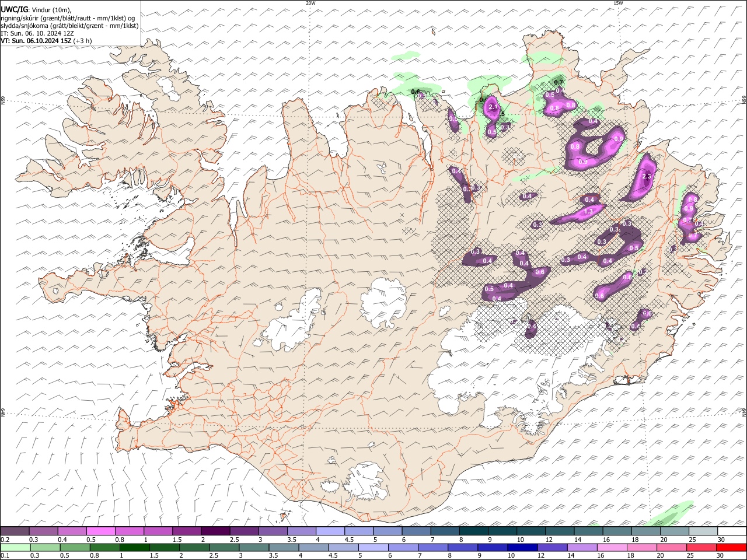
Task: Pick the light gray swatch labeled 25
Action: [704, 531]
